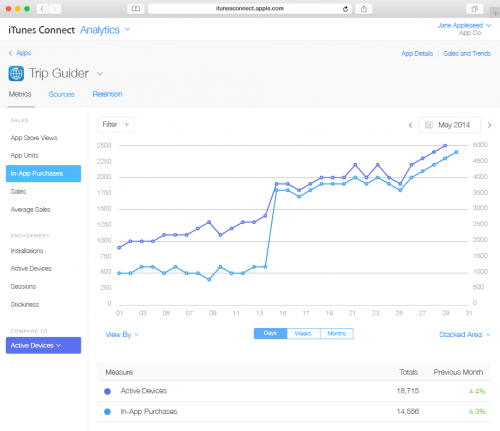Select Sales metric in sidebar
Image resolution: width=500 pixels, height=431 pixels.
coord(18,192)
